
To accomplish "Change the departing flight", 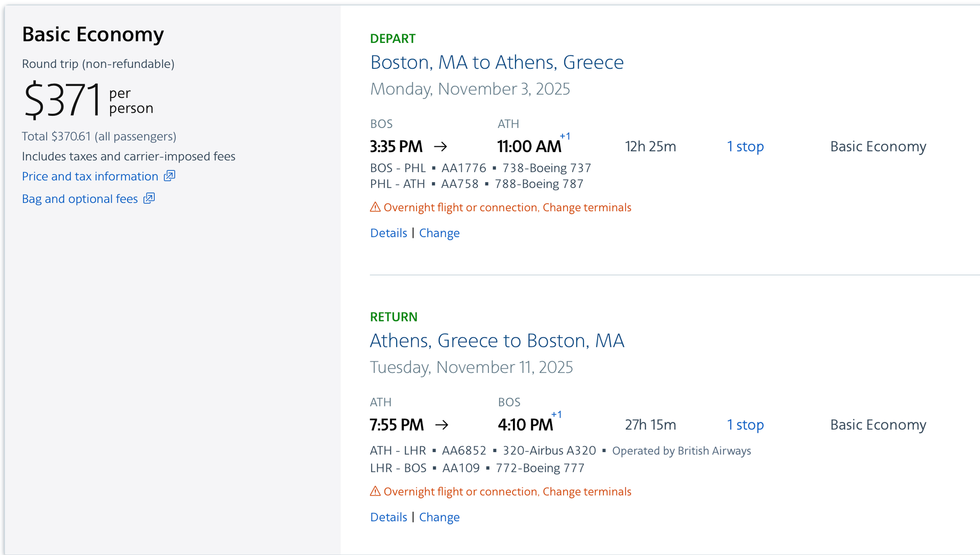I will [439, 233].
